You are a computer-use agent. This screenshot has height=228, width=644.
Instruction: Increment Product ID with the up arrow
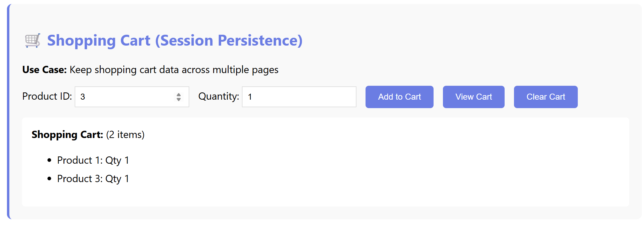click(179, 95)
